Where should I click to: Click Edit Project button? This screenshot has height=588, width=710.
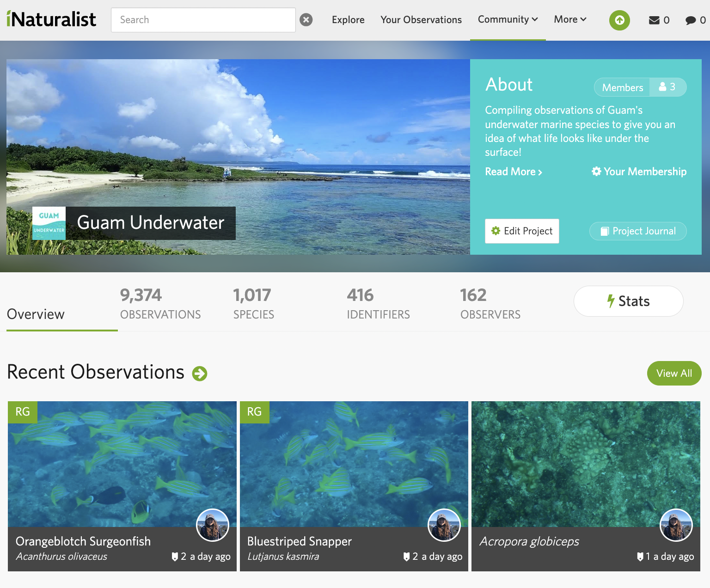(522, 231)
